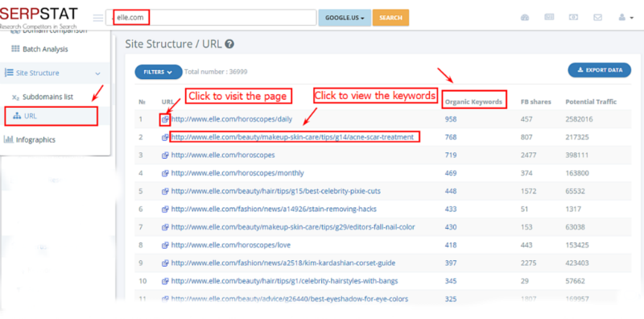Open keywords for kim-kardashian-corset-guide URL
This screenshot has width=644, height=319.
point(283,263)
